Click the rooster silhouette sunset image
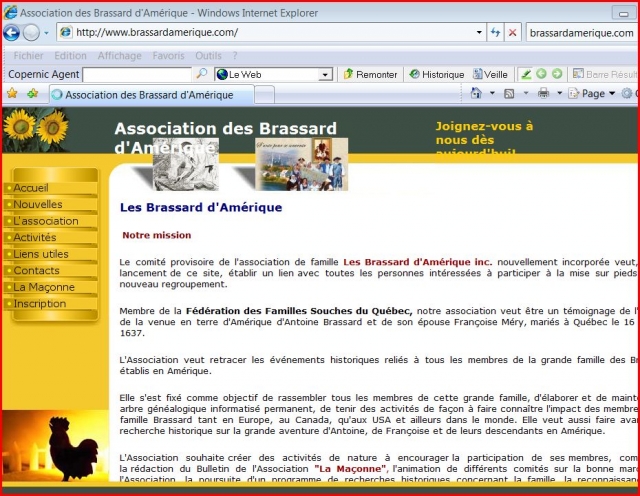 [x=56, y=445]
